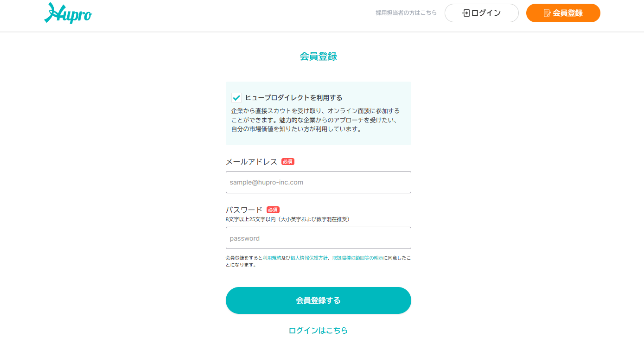Uncheck the ヒュープロダイレクト checkbox
The height and width of the screenshot is (344, 644).
236,98
